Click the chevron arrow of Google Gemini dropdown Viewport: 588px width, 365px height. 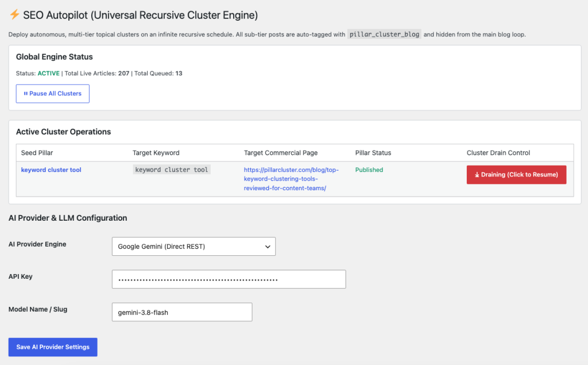(268, 247)
